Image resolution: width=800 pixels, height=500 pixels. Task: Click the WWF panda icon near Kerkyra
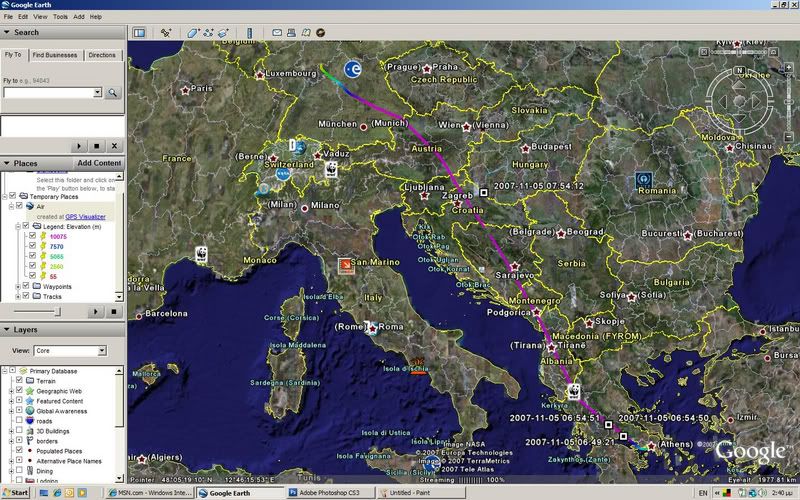click(x=573, y=391)
